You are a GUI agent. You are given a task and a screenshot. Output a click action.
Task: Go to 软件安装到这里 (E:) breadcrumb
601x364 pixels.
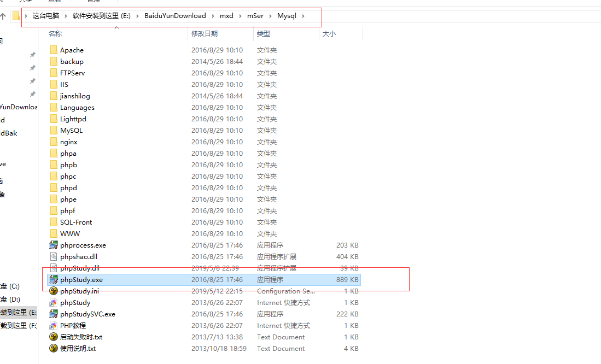pos(102,16)
